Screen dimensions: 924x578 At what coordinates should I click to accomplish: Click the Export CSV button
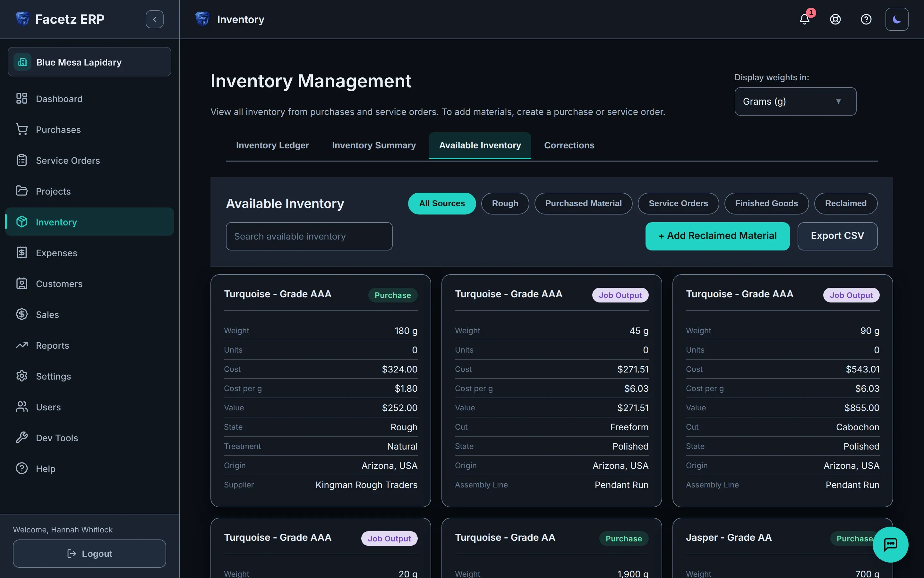(x=837, y=236)
